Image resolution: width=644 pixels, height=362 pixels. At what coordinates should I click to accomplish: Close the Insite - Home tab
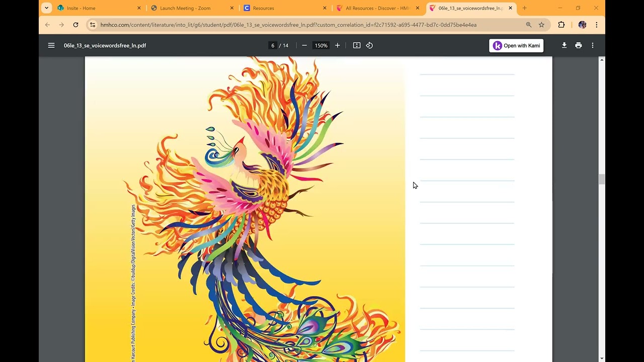point(139,8)
